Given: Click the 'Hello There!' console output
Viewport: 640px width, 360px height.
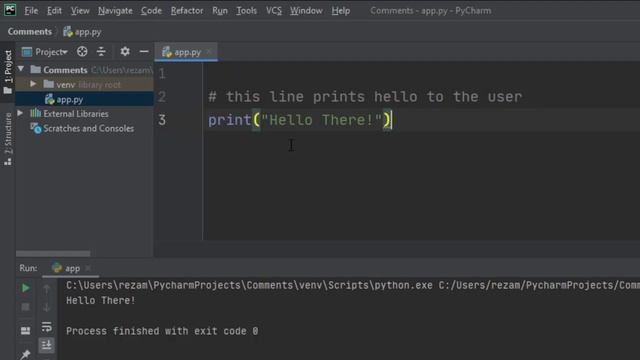Looking at the screenshot, I should [x=100, y=300].
